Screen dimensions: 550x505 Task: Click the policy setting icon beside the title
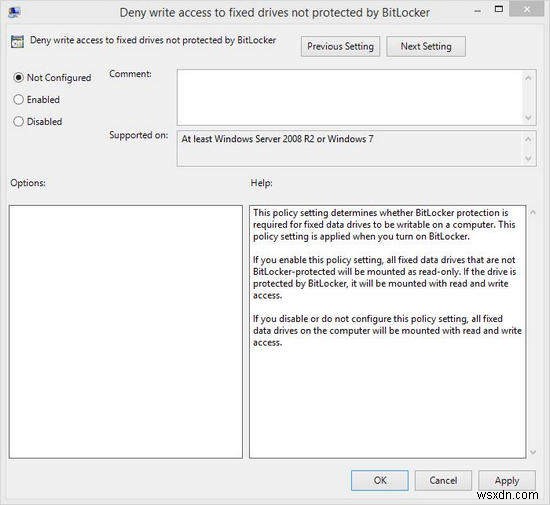click(17, 41)
